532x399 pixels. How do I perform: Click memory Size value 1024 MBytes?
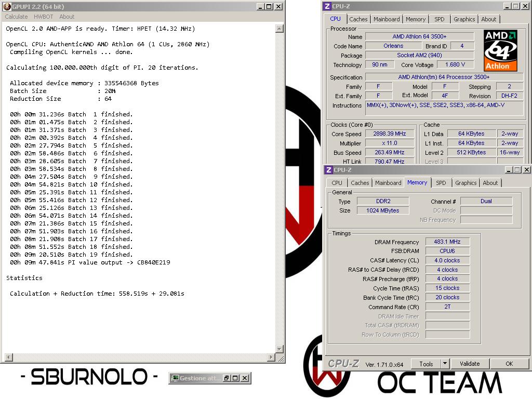click(x=383, y=210)
